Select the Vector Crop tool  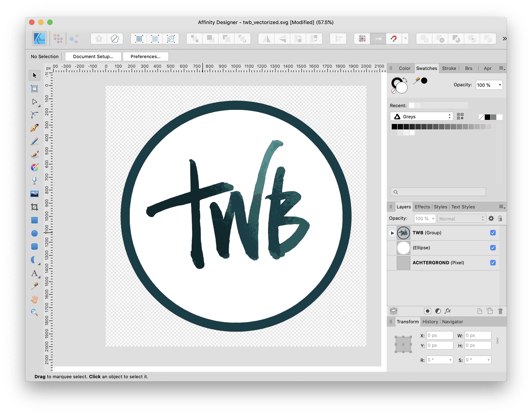[34, 207]
